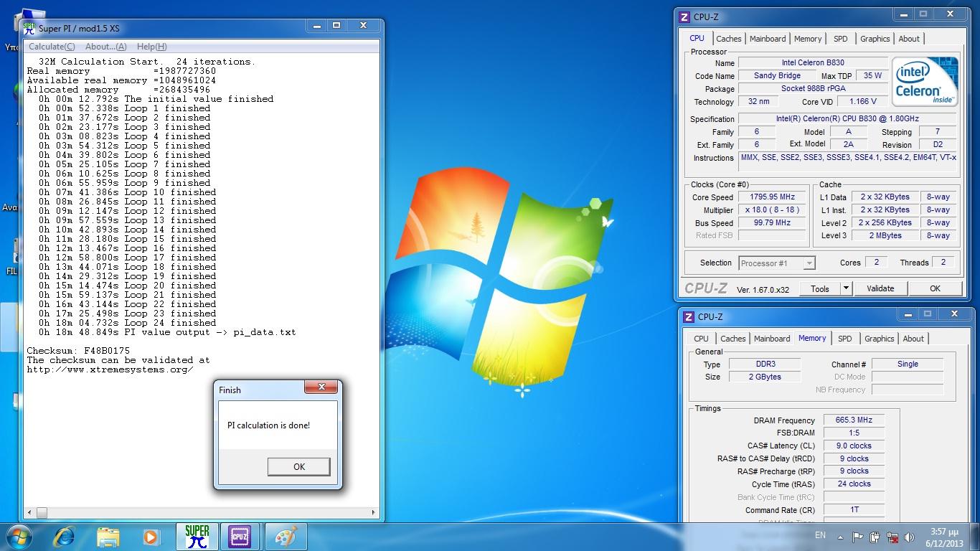Viewport: 980px width, 551px height.
Task: Select the About tab in the upper CPU-Z window
Action: [909, 39]
